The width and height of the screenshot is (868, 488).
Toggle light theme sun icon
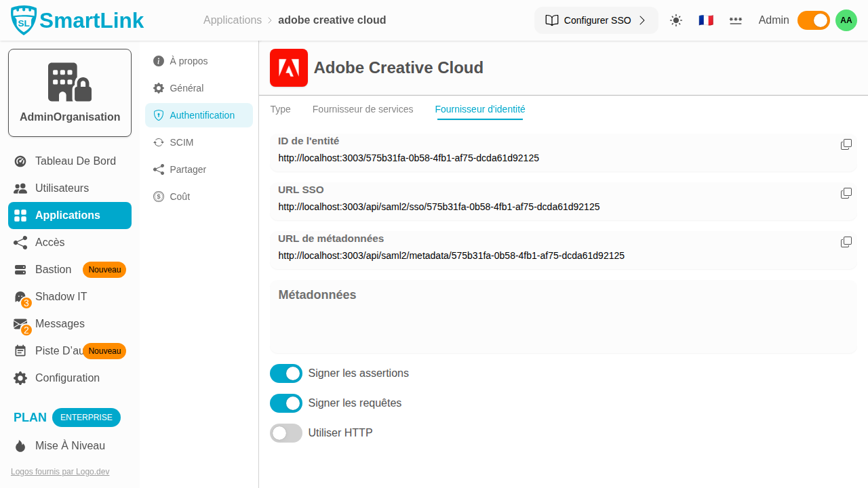click(675, 20)
